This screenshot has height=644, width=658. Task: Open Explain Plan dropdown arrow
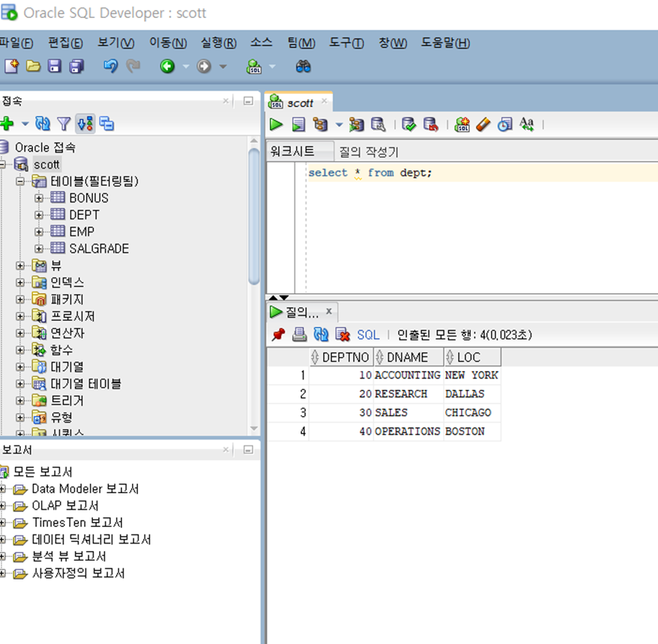[x=339, y=124]
